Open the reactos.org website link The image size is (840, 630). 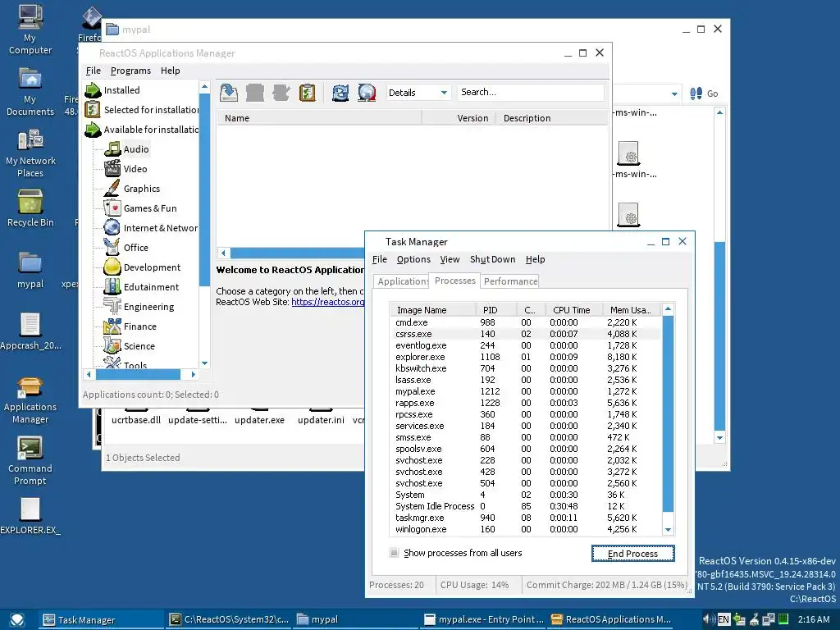328,302
